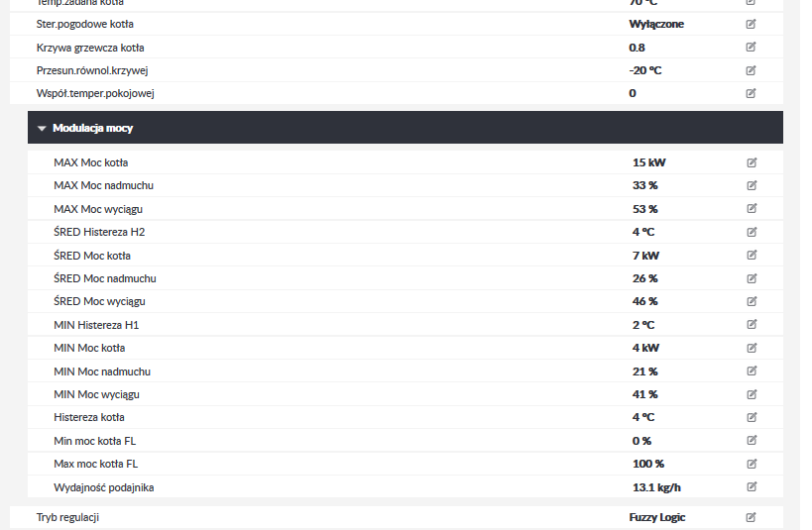Edit Histereza kotła pencil icon
The width and height of the screenshot is (812, 530).
(x=752, y=417)
